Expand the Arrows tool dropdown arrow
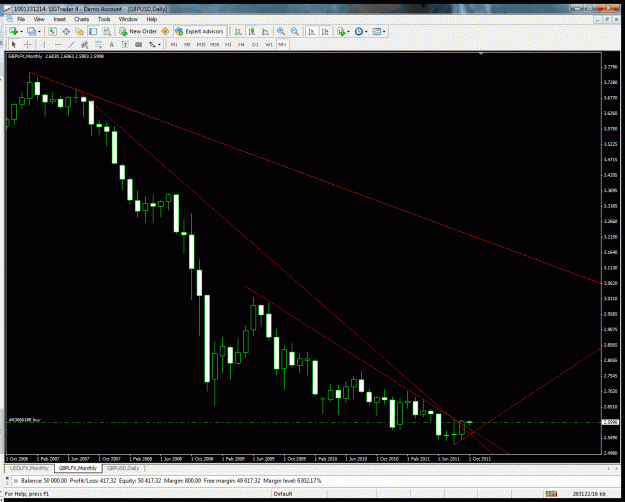The image size is (625, 502). (159, 45)
